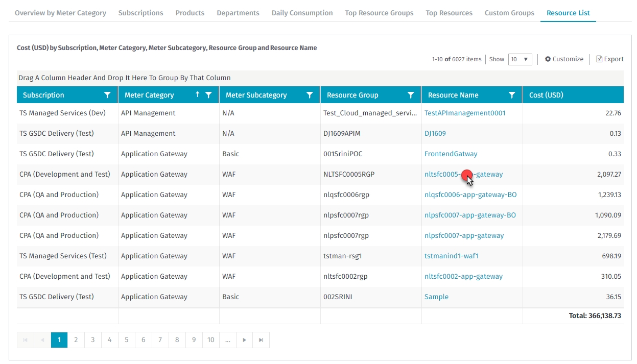Open filter for Meter Category column
Image resolution: width=637 pixels, height=364 pixels.
tap(208, 95)
